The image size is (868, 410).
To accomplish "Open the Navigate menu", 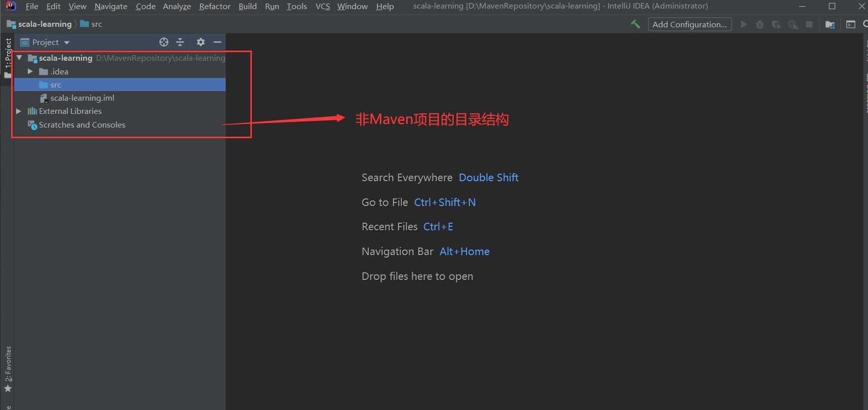I will click(x=111, y=6).
